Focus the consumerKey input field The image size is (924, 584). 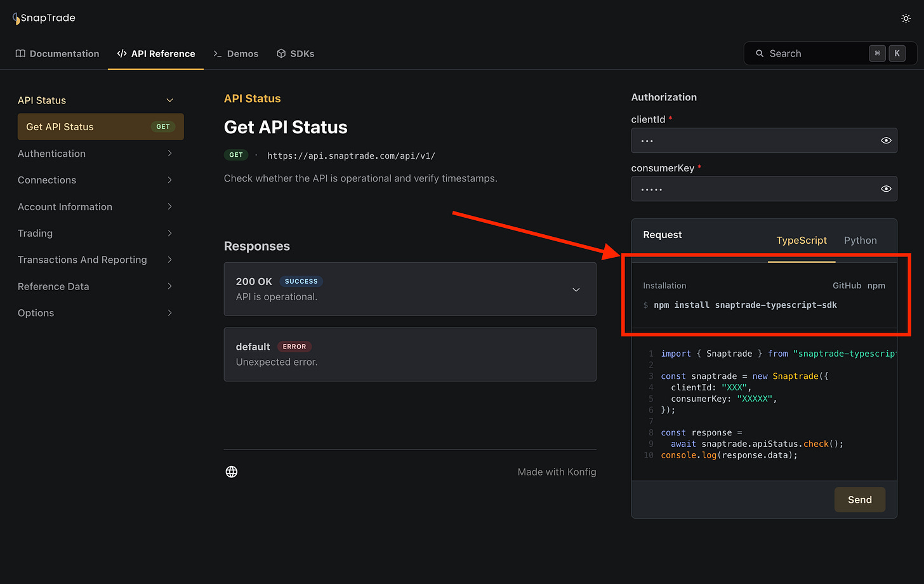click(x=764, y=189)
